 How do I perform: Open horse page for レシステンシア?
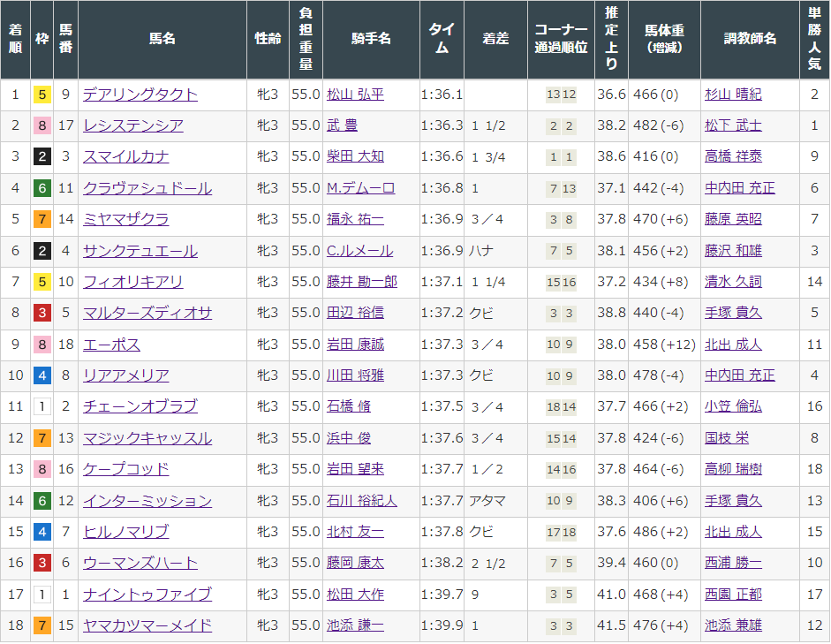133,125
